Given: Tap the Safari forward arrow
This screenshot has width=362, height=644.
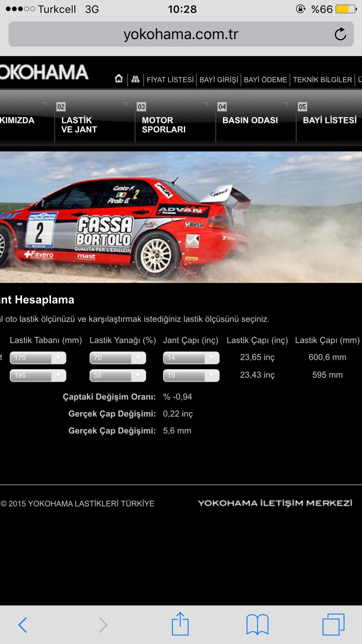Looking at the screenshot, I should [x=103, y=625].
